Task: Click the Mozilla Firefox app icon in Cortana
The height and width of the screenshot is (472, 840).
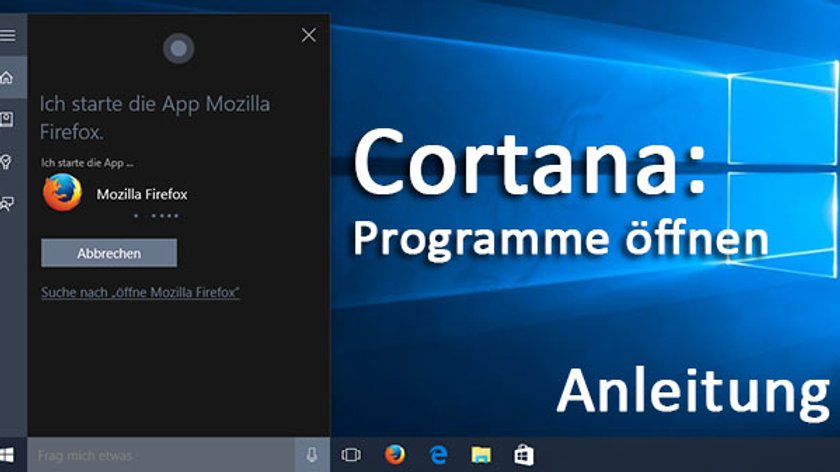Action: click(63, 192)
